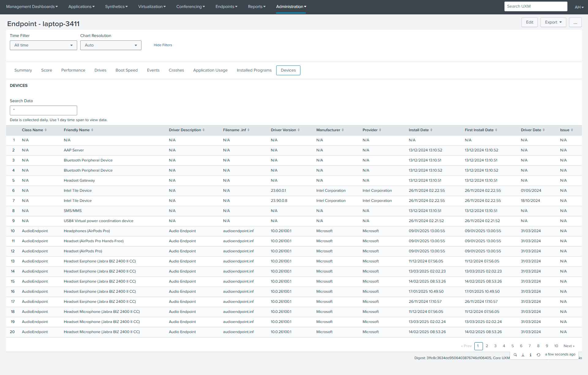
Task: Click 'Headset Gateway' friendly name cell
Action: [x=79, y=180]
